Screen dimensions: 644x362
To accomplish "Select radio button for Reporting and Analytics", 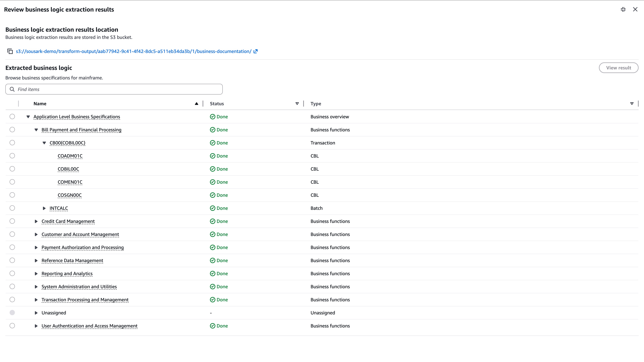I will pos(12,274).
